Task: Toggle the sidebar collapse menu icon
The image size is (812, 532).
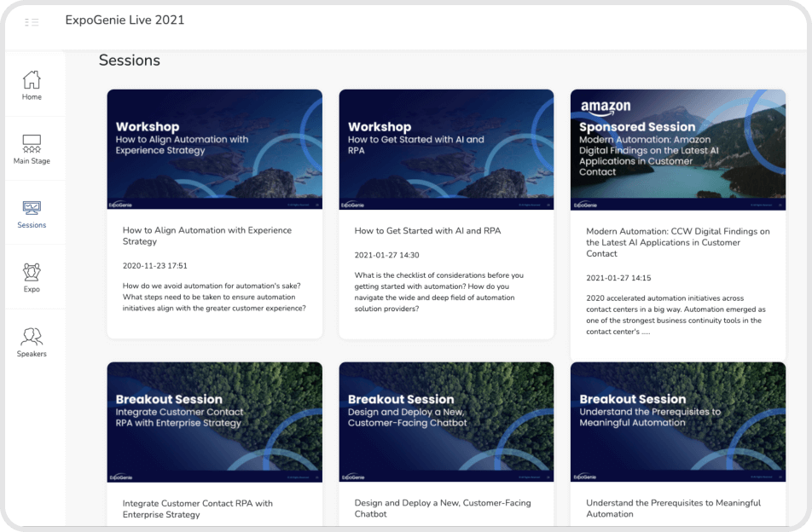Action: pyautogui.click(x=32, y=22)
